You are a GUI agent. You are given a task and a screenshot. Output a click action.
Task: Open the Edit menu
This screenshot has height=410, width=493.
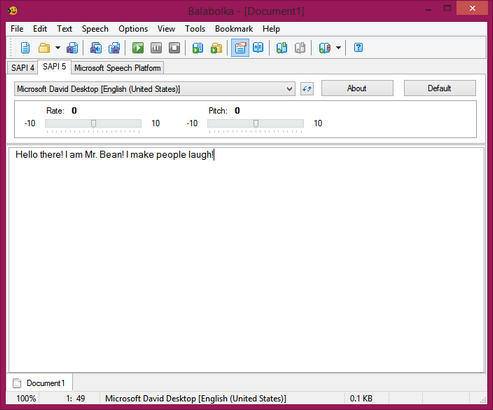[40, 29]
